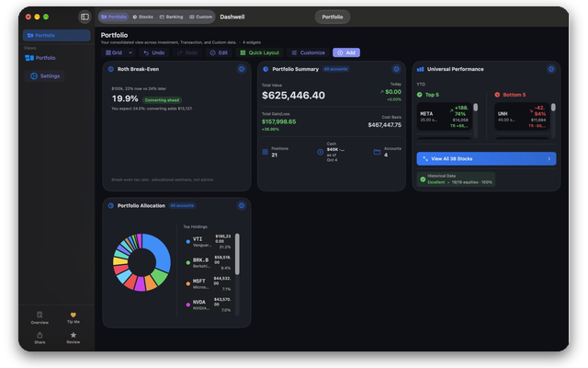Select the NVDA holding row
Viewport: 588px width, 368px height.
209,305
